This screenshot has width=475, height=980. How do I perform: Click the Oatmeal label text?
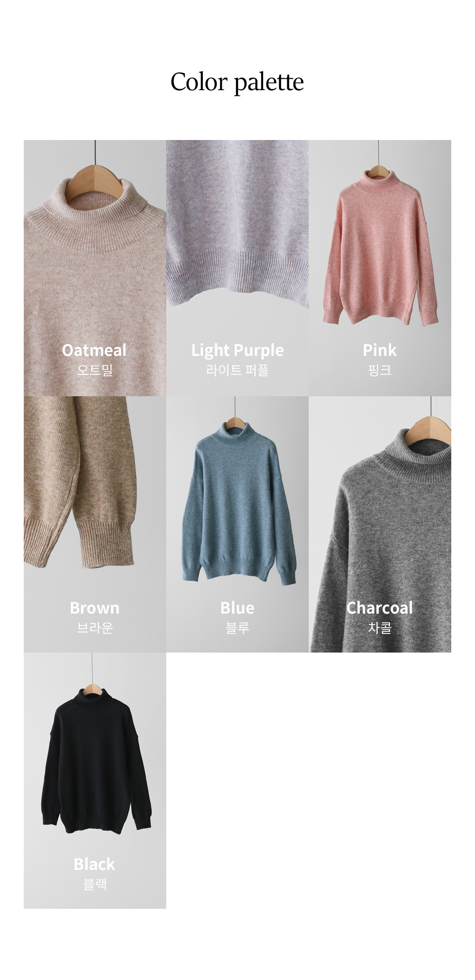click(x=95, y=350)
